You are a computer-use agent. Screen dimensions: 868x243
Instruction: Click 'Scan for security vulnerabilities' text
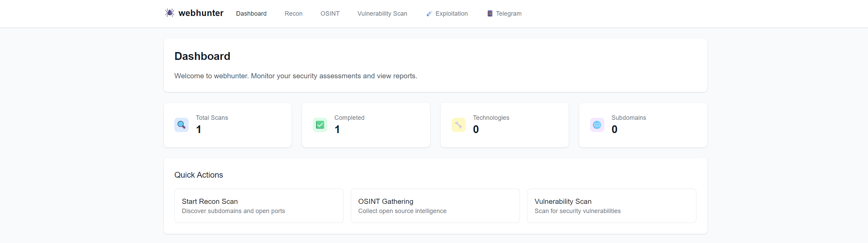[578, 211]
